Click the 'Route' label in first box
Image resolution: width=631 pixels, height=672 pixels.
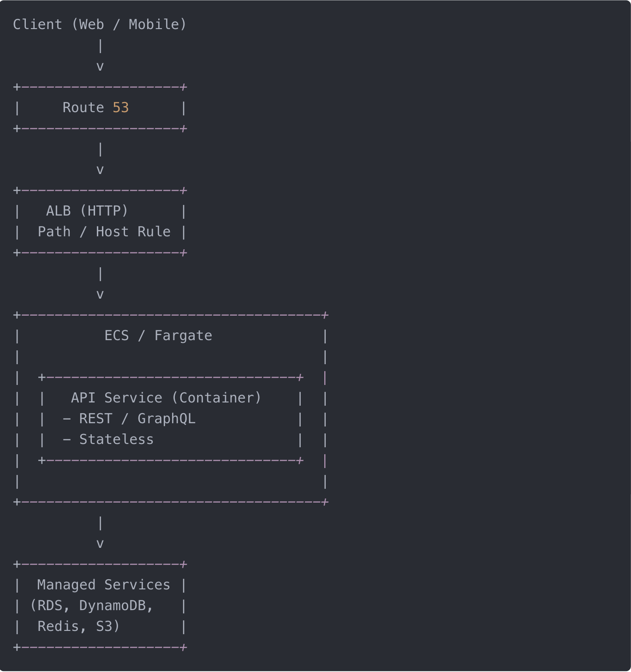point(83,108)
